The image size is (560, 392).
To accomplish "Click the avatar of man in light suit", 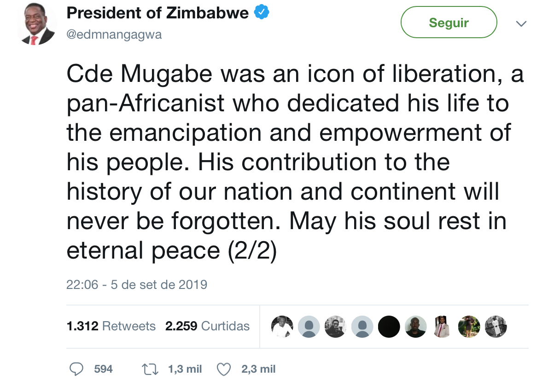I will coord(442,327).
